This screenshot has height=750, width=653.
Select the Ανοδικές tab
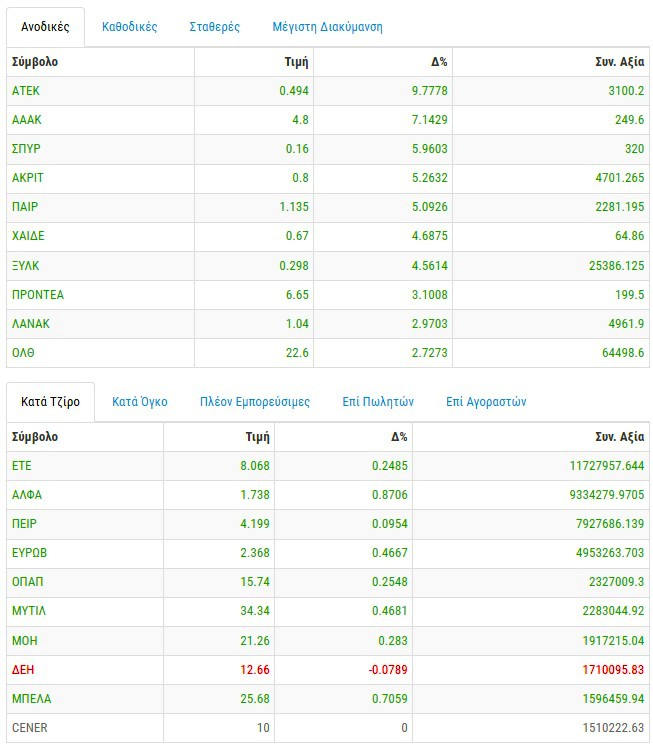tap(45, 27)
